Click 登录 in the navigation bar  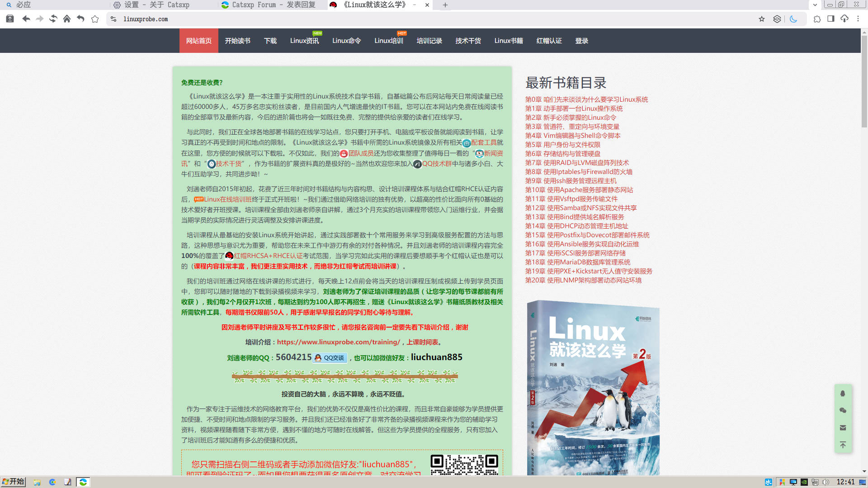(582, 41)
